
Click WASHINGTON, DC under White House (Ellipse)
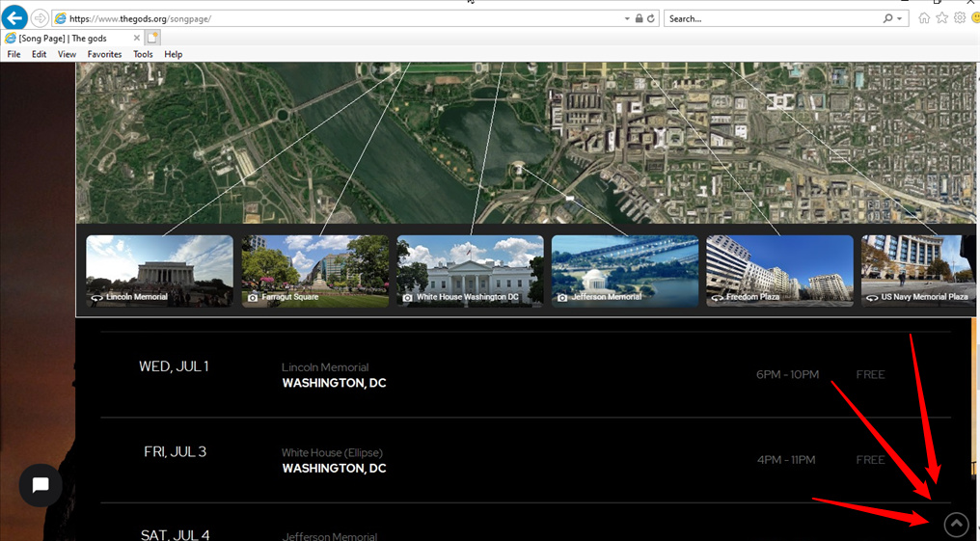[x=334, y=469]
